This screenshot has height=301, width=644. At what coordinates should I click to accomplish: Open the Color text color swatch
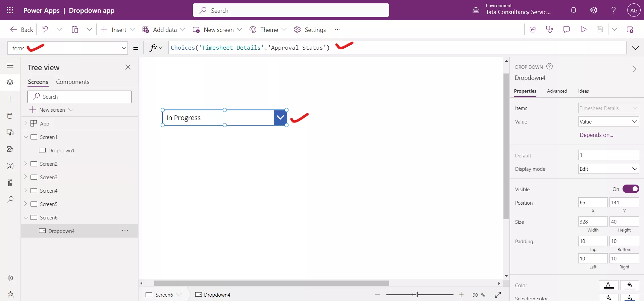[x=608, y=285]
